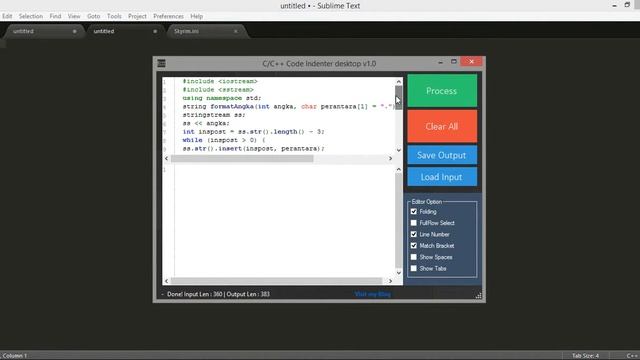Minimize the Code Indenter window
640x360 pixels.
coord(440,62)
